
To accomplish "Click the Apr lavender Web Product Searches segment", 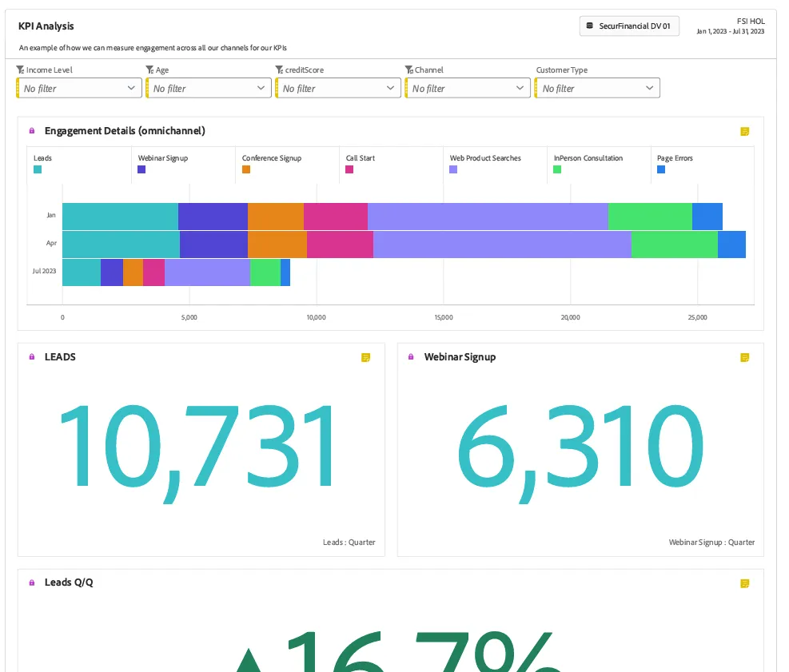I will pos(502,245).
